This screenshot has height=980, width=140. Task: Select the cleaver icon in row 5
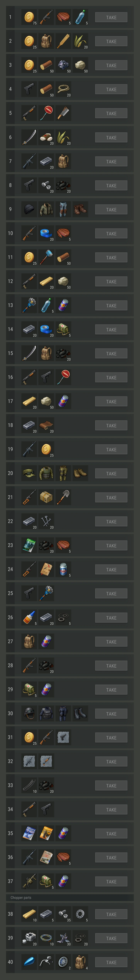pos(63,113)
